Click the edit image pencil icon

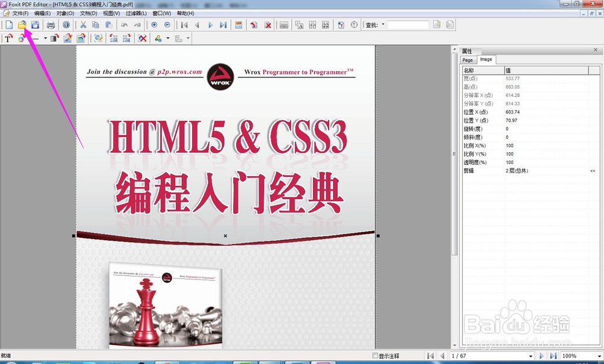[x=68, y=38]
